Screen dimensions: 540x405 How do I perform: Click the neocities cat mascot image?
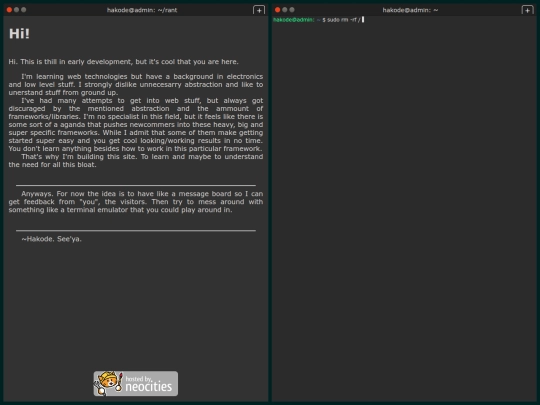click(108, 383)
